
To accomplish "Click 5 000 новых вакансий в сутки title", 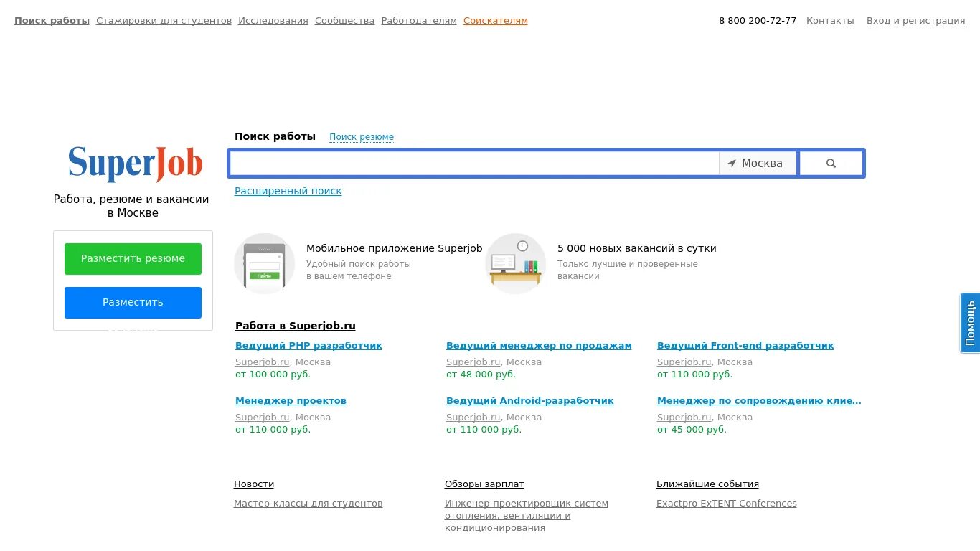I will 637,248.
